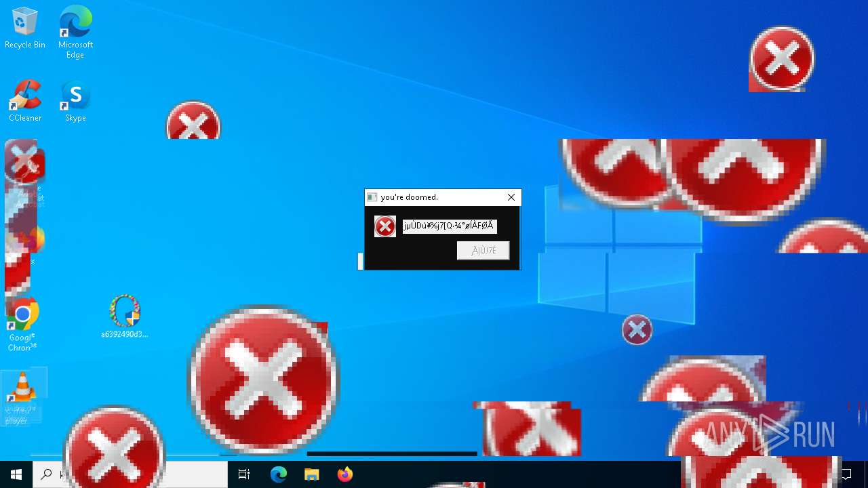
Task: Launch the Skype desktop shortcut
Action: (x=75, y=101)
